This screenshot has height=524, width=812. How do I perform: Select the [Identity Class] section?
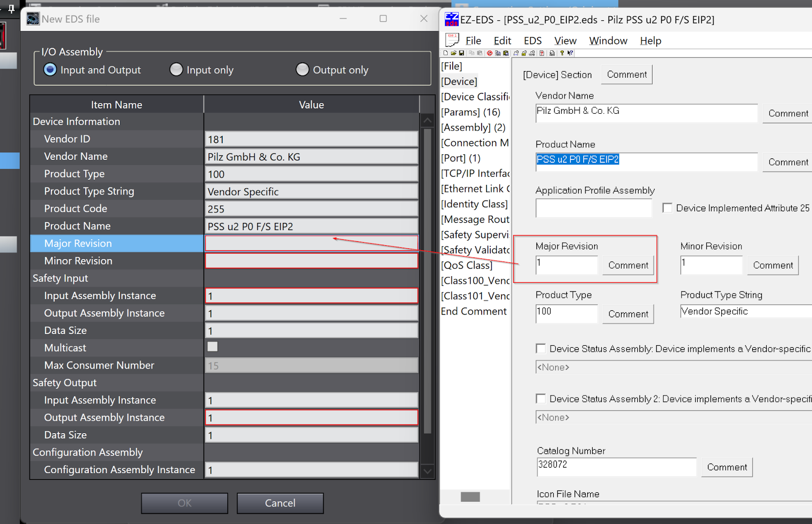click(474, 204)
